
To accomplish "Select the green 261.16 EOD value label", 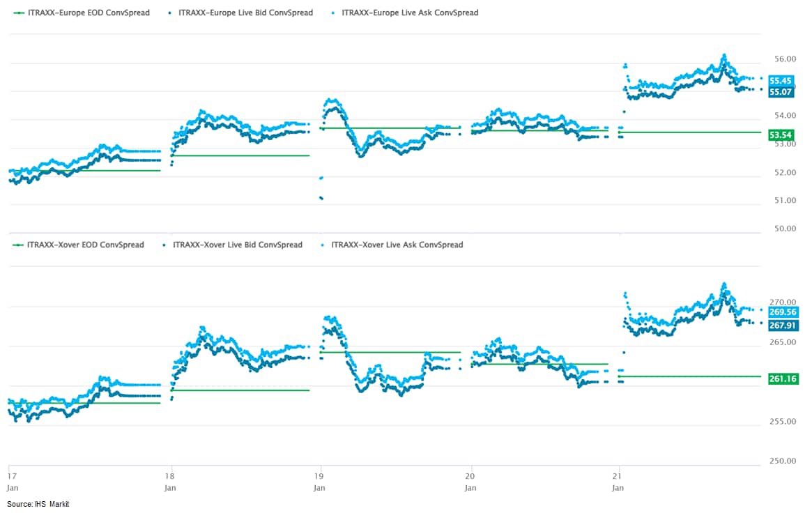I will pos(783,378).
